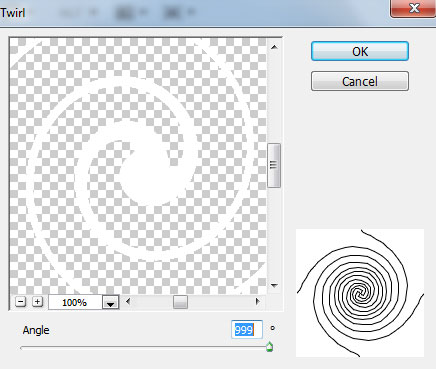Zoom out preview with minus button
This screenshot has height=369, width=436.
[x=21, y=302]
